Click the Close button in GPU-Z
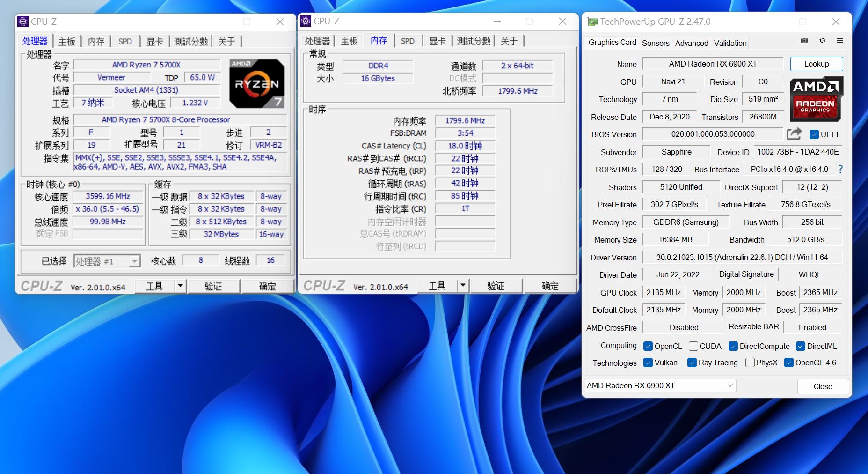The height and width of the screenshot is (474, 868). (823, 386)
